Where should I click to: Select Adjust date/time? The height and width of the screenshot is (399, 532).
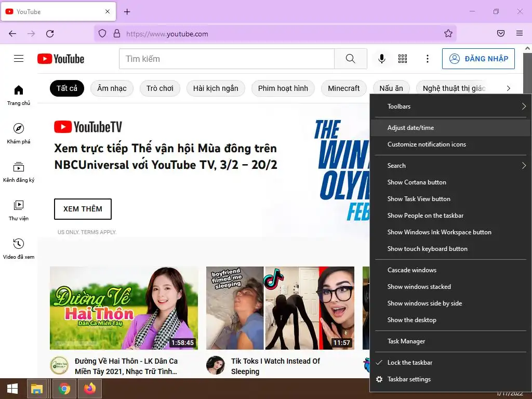pos(450,128)
